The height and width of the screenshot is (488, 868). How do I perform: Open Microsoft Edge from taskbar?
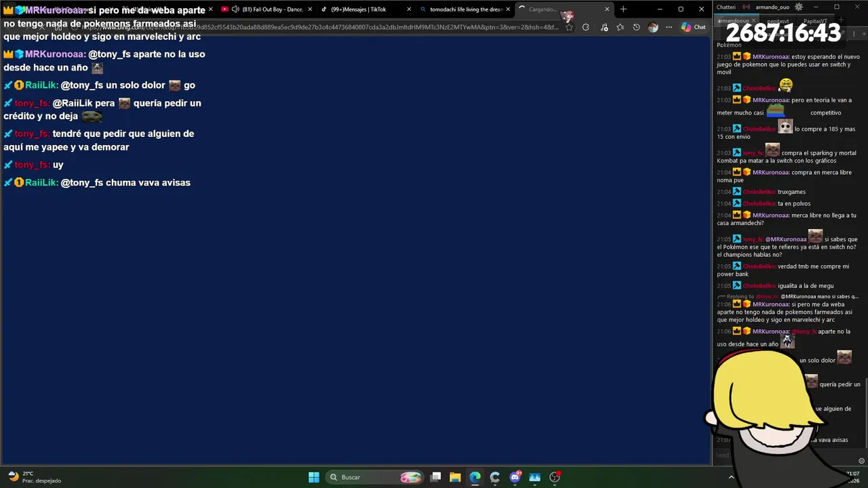[x=475, y=477]
